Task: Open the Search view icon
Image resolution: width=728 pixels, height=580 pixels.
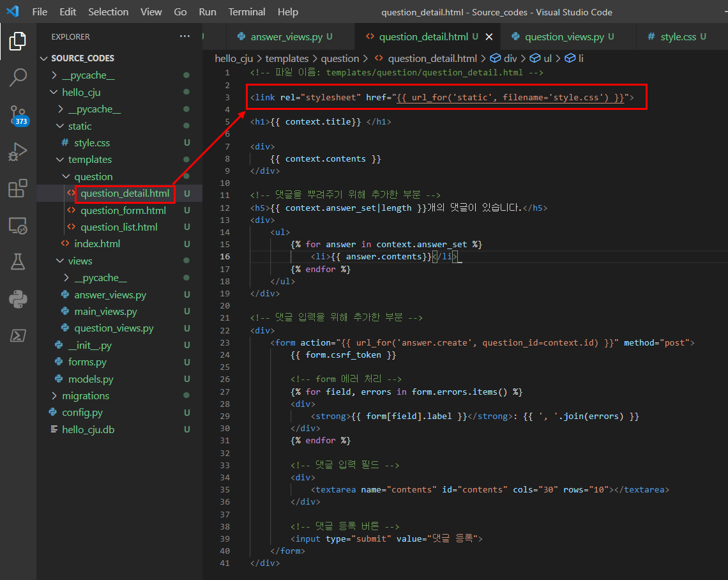Action: [18, 77]
